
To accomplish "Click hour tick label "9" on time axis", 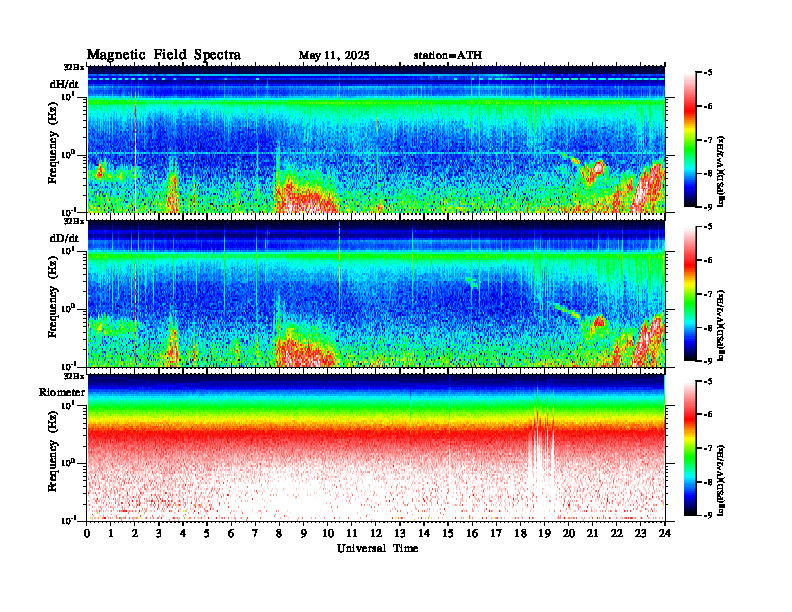I will 304,533.
